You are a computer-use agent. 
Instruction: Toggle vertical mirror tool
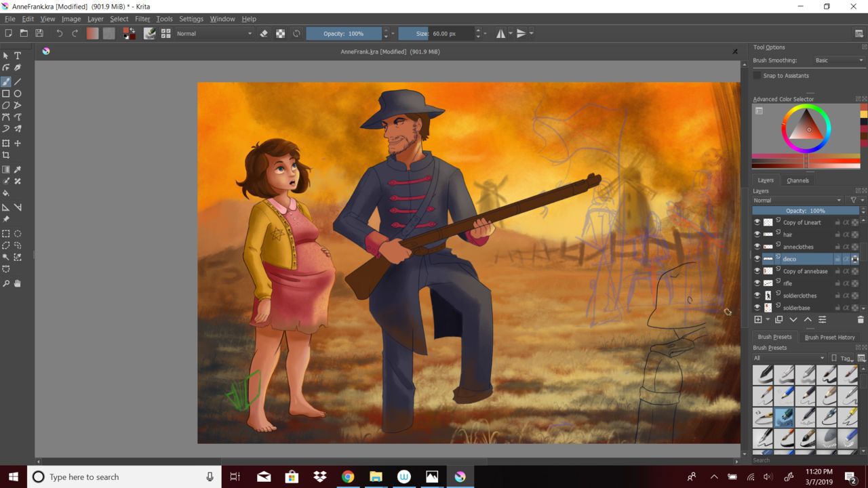click(x=521, y=33)
